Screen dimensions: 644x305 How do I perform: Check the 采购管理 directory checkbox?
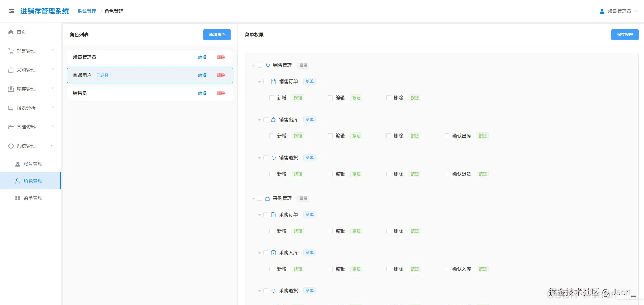pyautogui.click(x=260, y=198)
